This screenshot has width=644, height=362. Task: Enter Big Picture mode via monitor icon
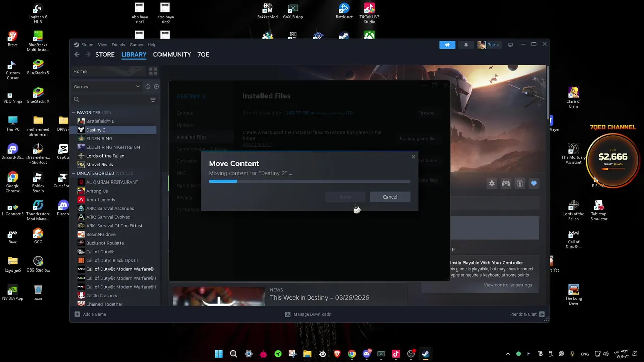pos(510,45)
